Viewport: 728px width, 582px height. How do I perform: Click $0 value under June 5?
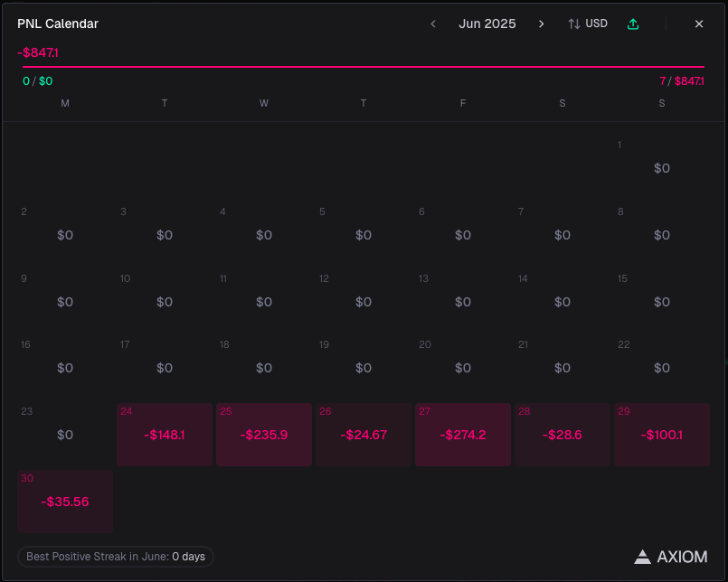click(x=364, y=235)
